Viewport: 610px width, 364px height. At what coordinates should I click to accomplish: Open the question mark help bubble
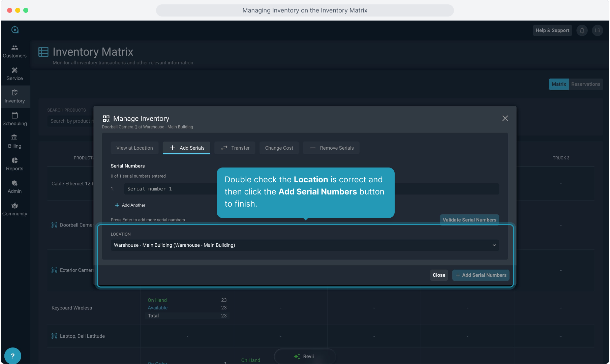13,356
